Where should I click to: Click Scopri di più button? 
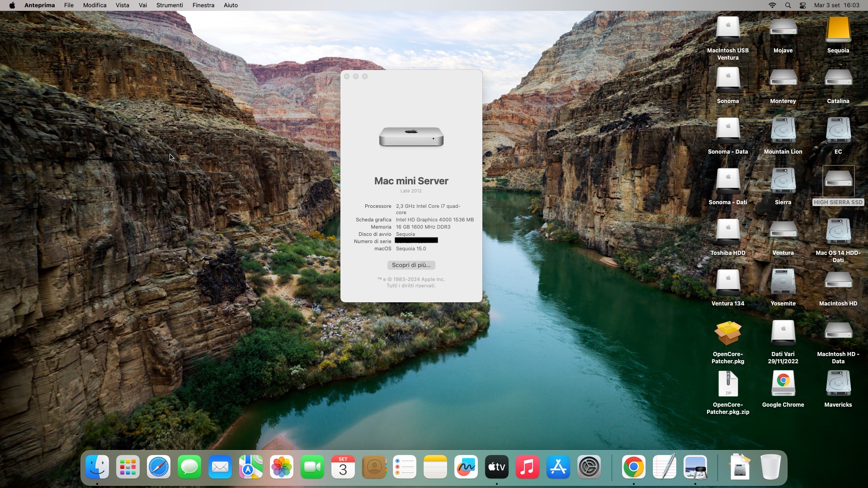pyautogui.click(x=411, y=265)
